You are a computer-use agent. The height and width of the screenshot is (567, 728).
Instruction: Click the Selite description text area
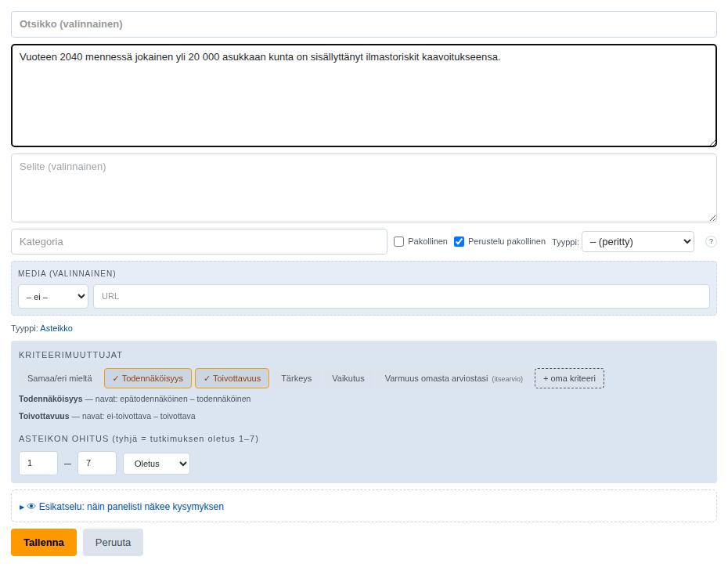[364, 188]
